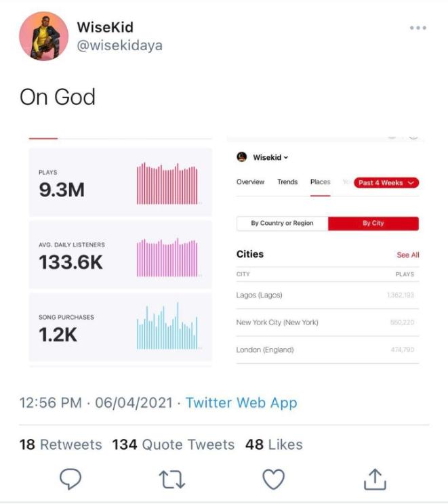The image size is (448, 504).
Task: Click the reply speech bubble icon
Action: click(70, 479)
